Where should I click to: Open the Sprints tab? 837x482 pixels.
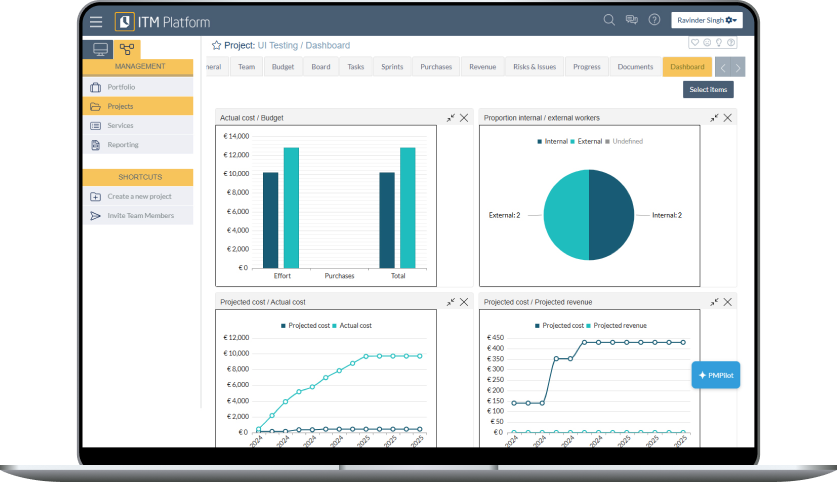392,67
